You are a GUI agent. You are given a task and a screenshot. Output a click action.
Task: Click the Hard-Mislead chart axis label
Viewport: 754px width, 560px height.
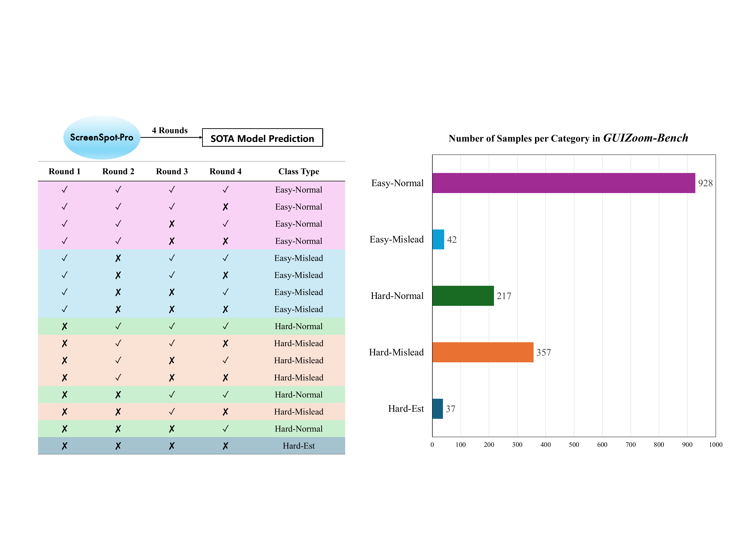396,352
